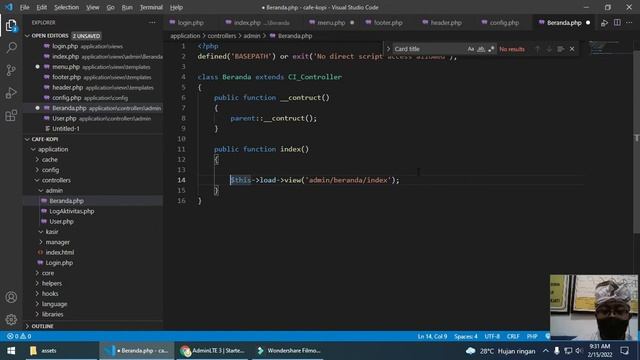This screenshot has height=360, width=640.
Task: Switch to the footer.php editor tab
Action: coord(388,23)
